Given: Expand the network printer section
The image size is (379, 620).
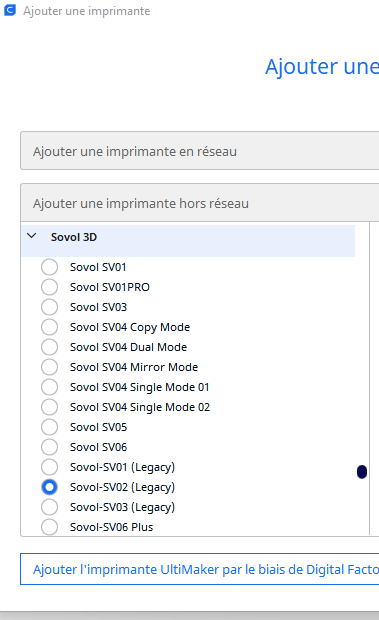Looking at the screenshot, I should [200, 151].
